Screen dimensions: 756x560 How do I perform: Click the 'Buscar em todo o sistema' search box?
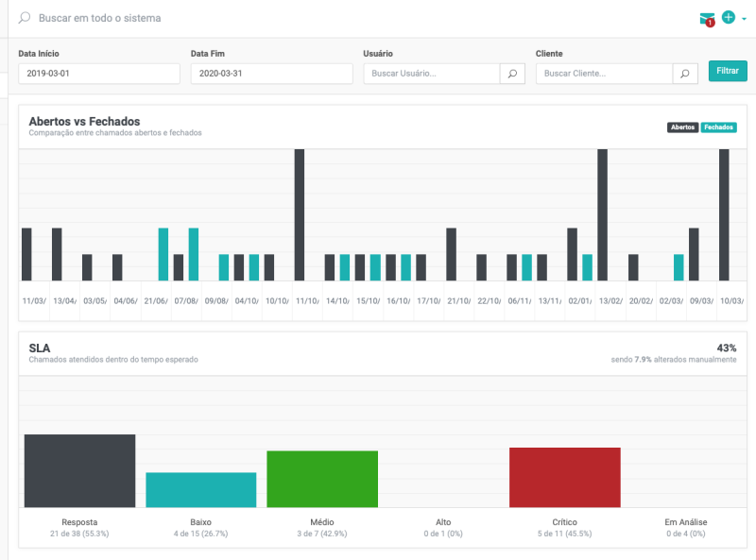(189, 18)
